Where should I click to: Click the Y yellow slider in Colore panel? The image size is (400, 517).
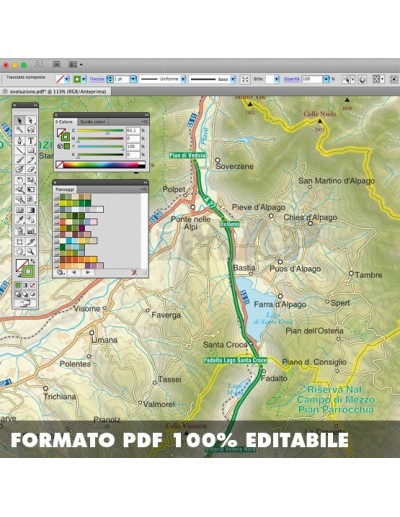coord(101,147)
